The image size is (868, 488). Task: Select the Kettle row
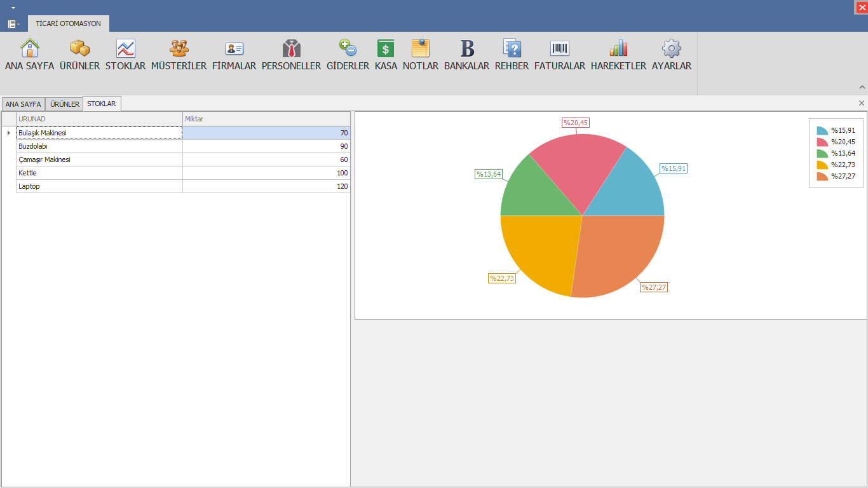(x=183, y=173)
